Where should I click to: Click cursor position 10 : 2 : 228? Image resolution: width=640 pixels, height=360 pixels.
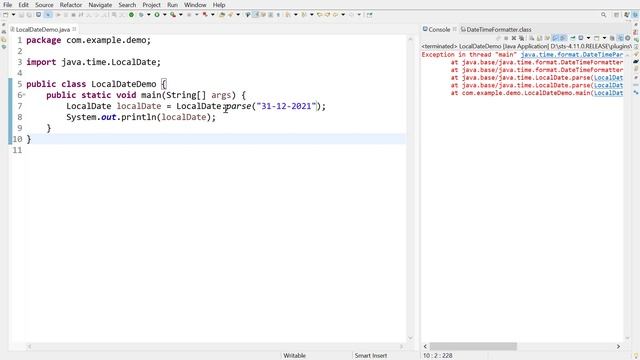point(438,356)
